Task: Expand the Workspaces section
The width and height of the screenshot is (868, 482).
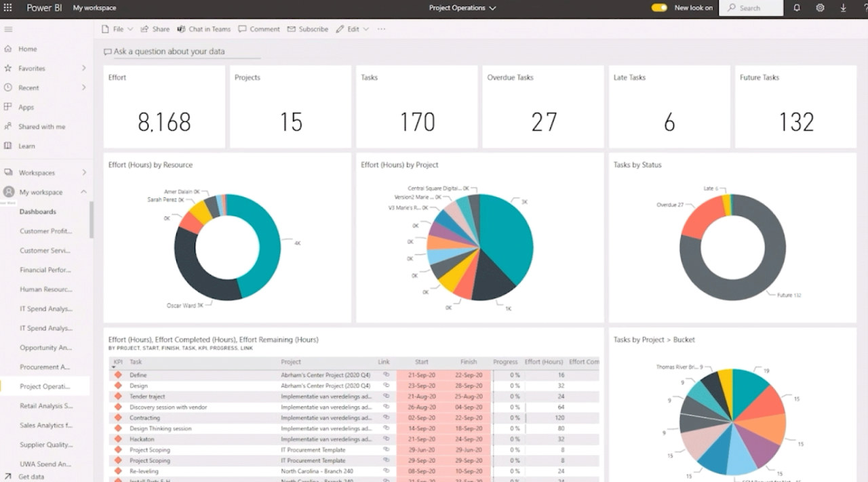Action: coord(84,172)
